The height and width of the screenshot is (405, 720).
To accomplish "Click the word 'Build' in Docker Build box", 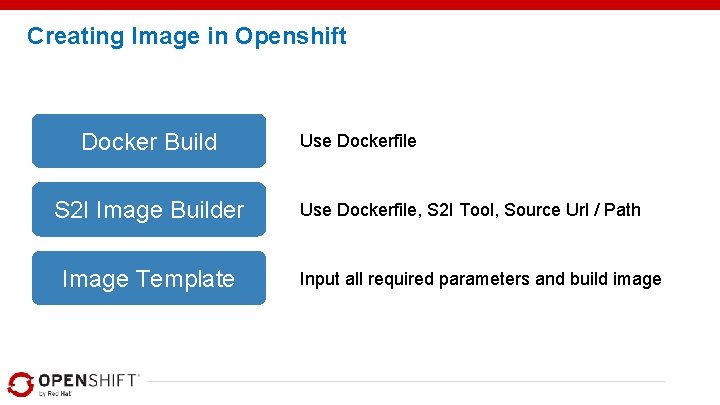I will [191, 141].
